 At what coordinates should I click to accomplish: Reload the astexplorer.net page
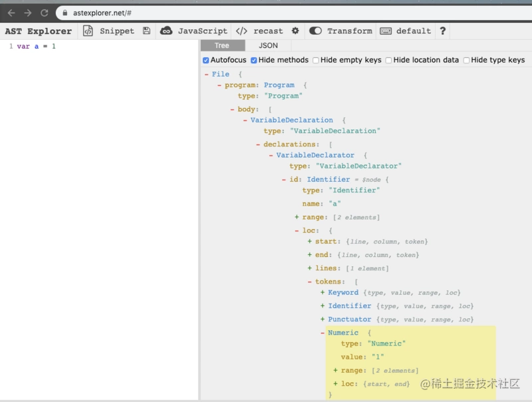45,13
